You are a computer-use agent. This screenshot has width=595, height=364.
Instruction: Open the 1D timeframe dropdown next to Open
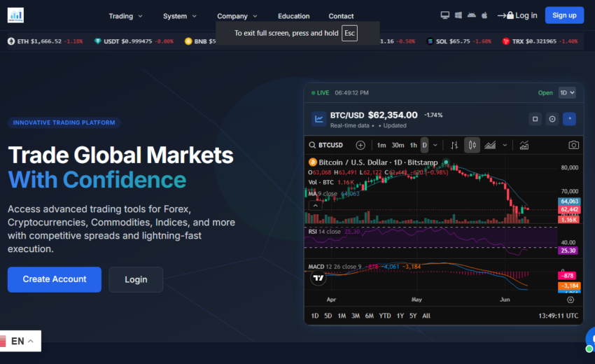point(567,92)
